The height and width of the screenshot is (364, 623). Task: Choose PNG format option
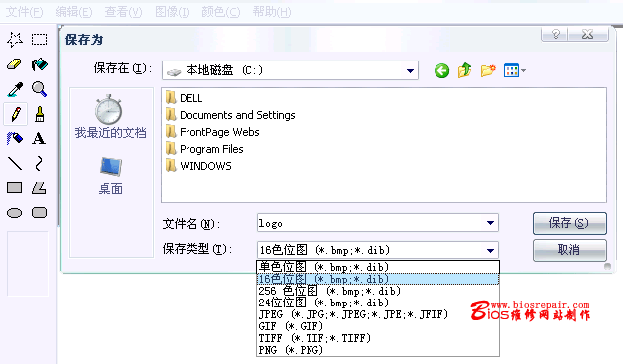(378, 350)
